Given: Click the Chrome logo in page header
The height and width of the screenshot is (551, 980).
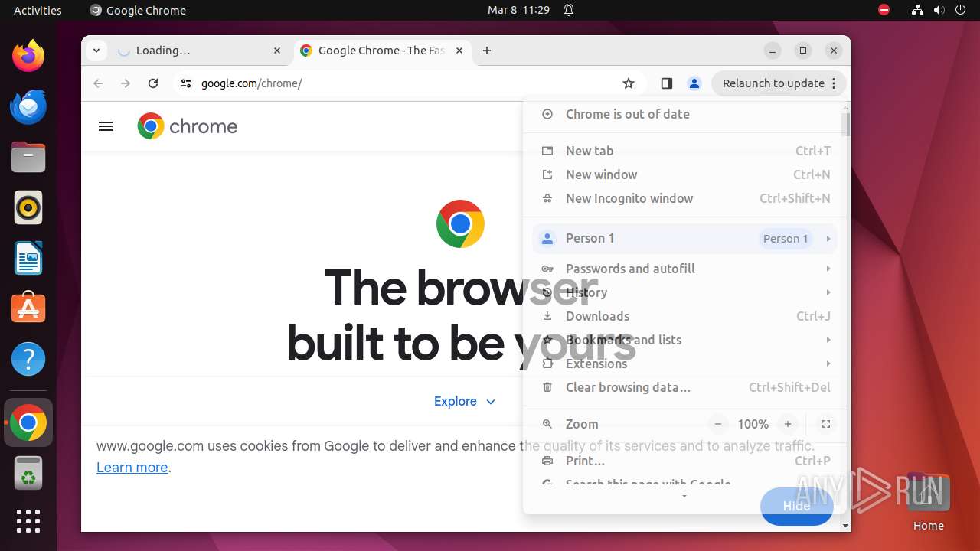Looking at the screenshot, I should pyautogui.click(x=188, y=126).
